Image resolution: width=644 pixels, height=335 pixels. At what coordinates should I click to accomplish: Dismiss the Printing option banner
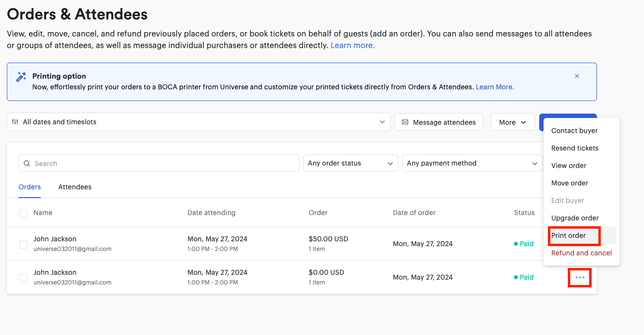click(577, 76)
